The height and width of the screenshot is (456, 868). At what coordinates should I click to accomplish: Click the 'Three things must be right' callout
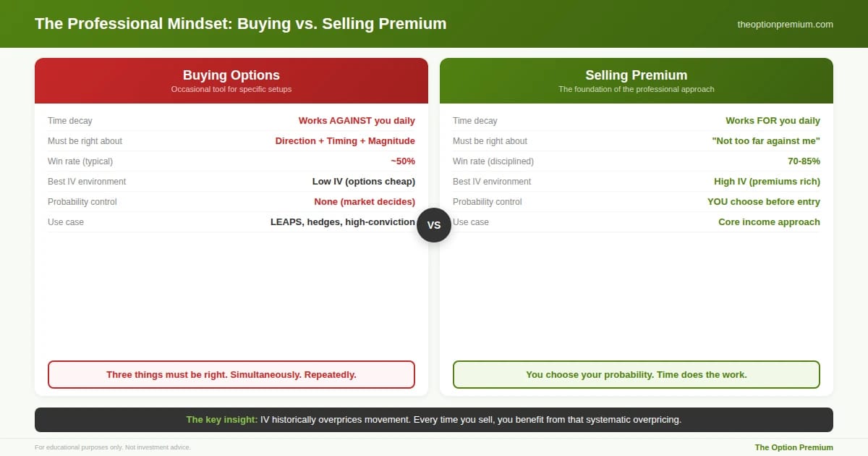(x=231, y=375)
